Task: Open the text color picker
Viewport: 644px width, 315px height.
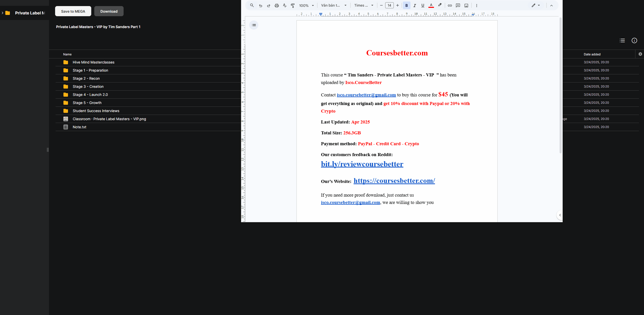Action: pos(431,6)
